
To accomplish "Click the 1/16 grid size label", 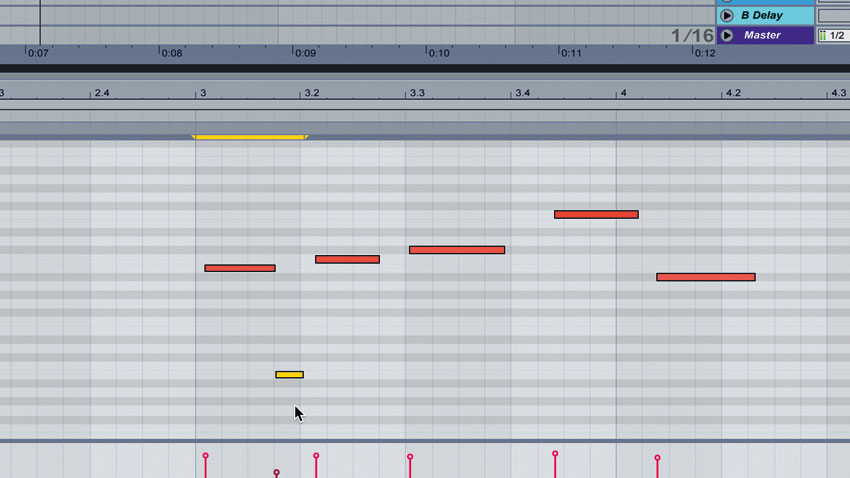I will pyautogui.click(x=692, y=36).
